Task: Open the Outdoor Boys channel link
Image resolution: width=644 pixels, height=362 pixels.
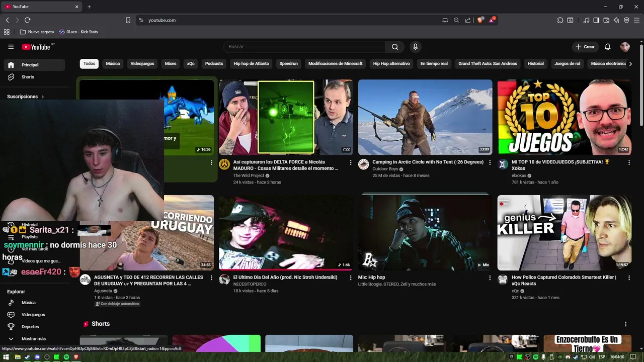Action: click(385, 169)
